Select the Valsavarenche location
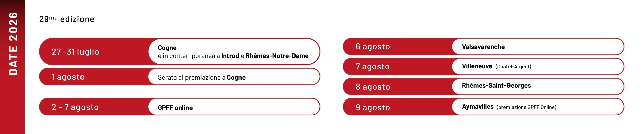Viewport: 644px width, 134px height. (483, 47)
